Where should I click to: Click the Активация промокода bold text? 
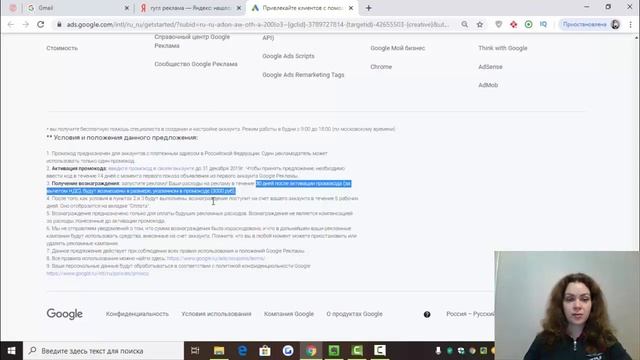click(79, 168)
